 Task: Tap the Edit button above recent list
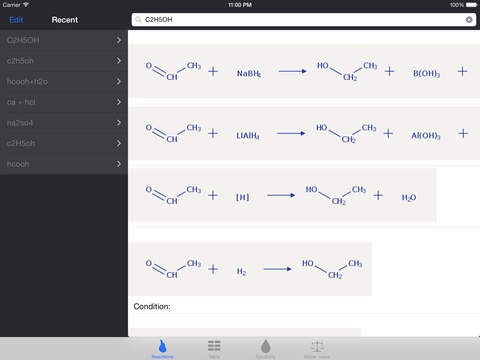pos(16,20)
